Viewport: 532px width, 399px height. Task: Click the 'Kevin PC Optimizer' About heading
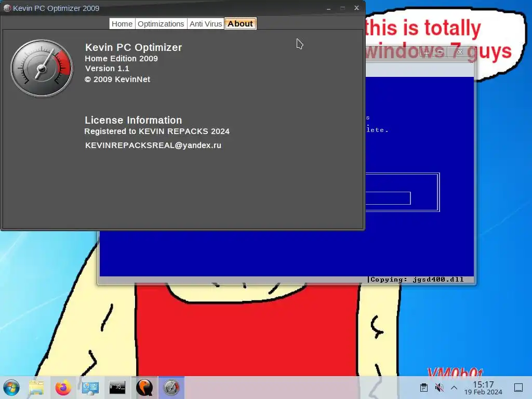134,47
